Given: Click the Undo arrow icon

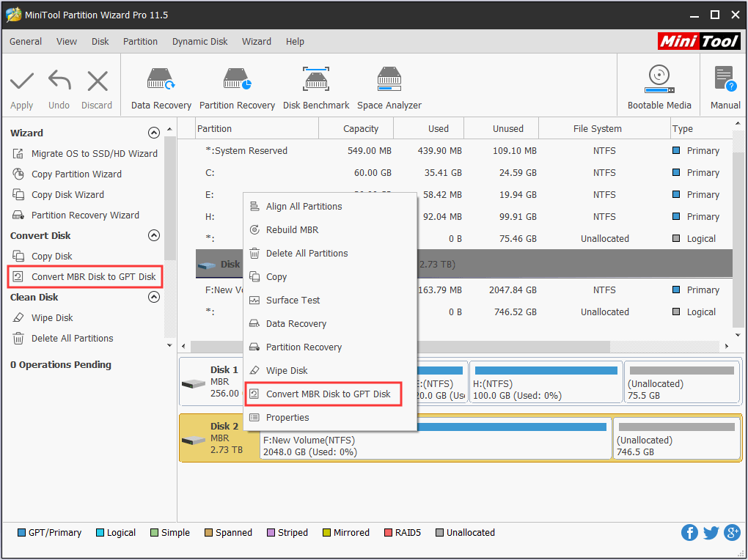Looking at the screenshot, I should tap(59, 80).
